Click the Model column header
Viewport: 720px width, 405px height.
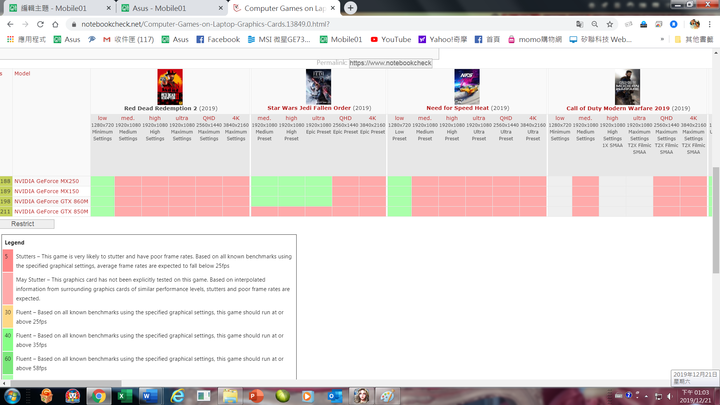(x=22, y=73)
